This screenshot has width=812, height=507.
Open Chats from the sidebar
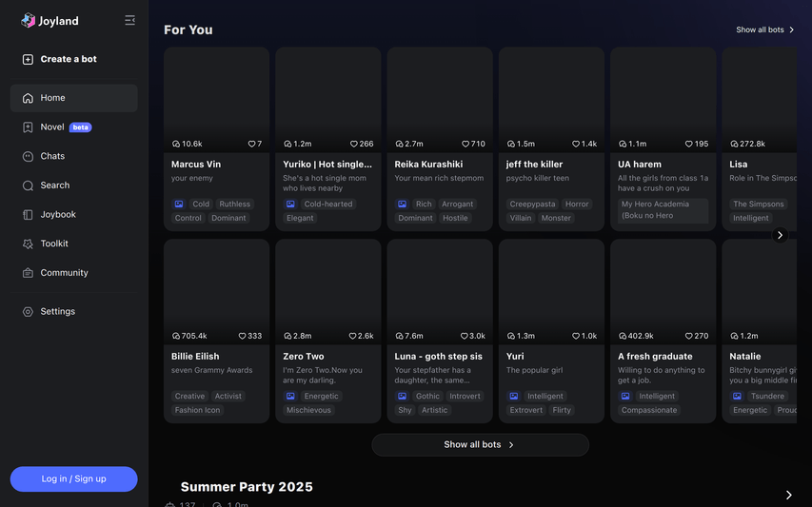pyautogui.click(x=52, y=156)
